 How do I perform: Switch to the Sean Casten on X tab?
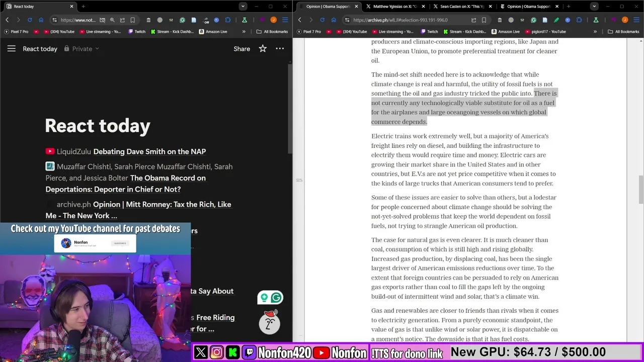coord(462,7)
